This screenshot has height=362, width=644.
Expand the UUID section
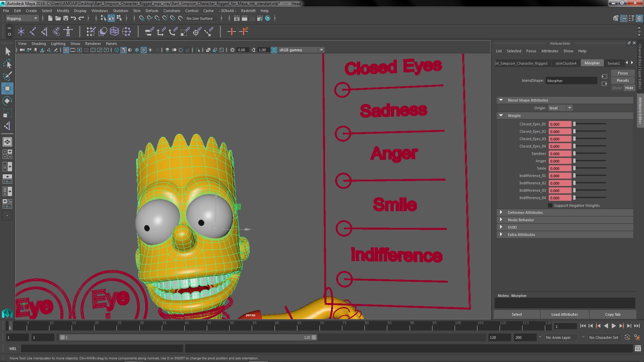[x=501, y=227]
